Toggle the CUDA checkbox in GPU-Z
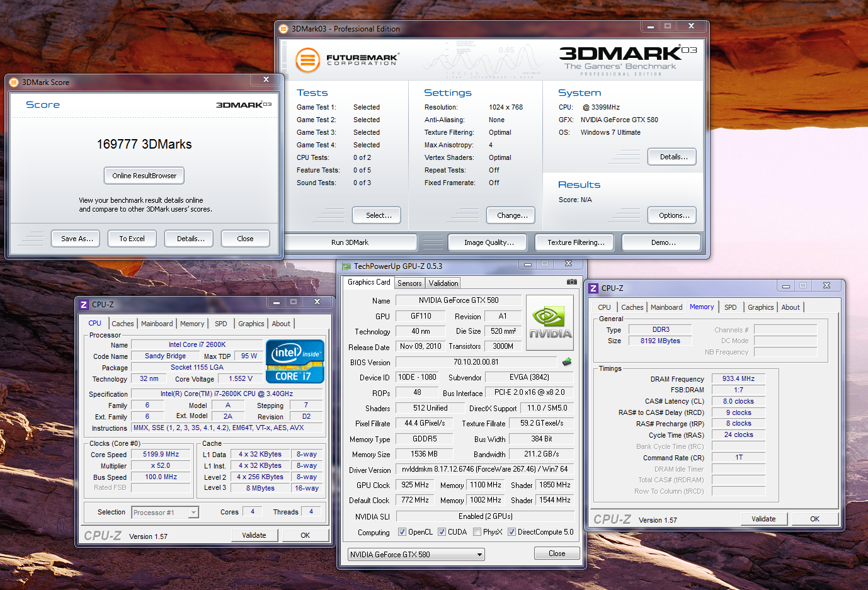 point(442,532)
